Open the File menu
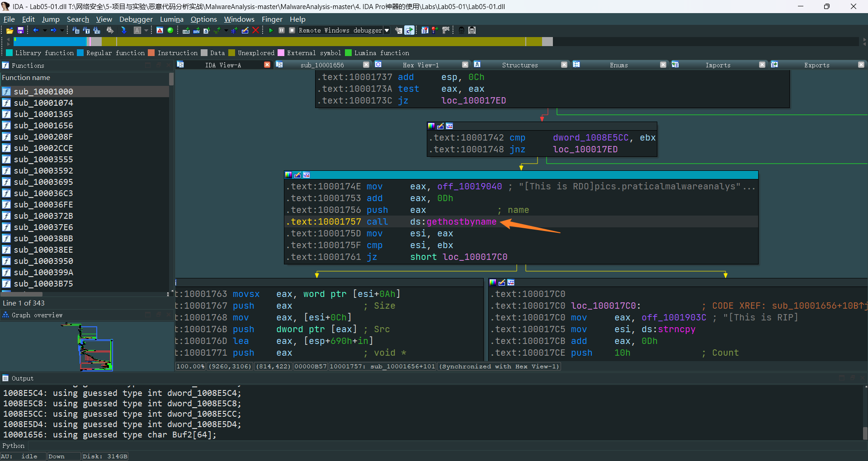 tap(9, 19)
